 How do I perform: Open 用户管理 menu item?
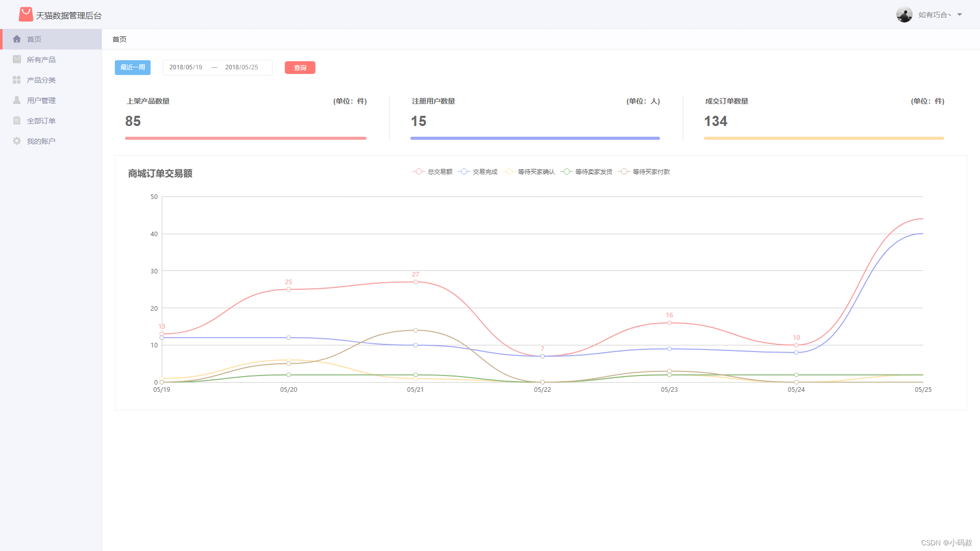click(x=41, y=101)
